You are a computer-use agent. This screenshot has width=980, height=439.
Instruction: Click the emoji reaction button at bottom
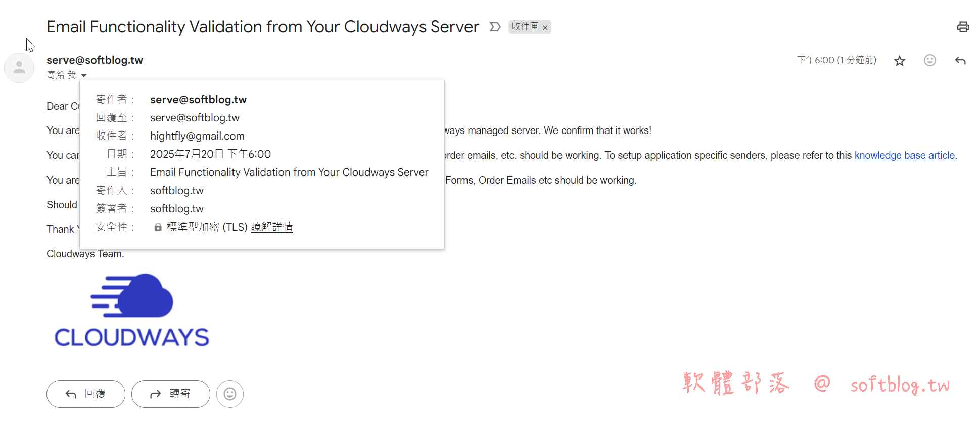(230, 394)
